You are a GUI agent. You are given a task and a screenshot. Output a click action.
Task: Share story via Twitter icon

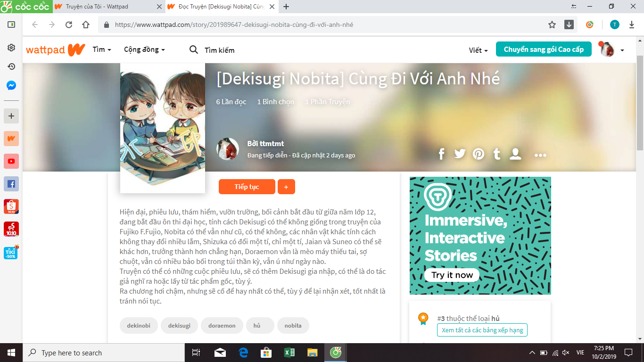click(460, 154)
